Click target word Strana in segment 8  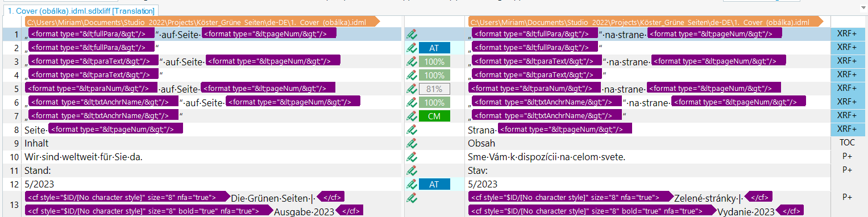tap(481, 130)
